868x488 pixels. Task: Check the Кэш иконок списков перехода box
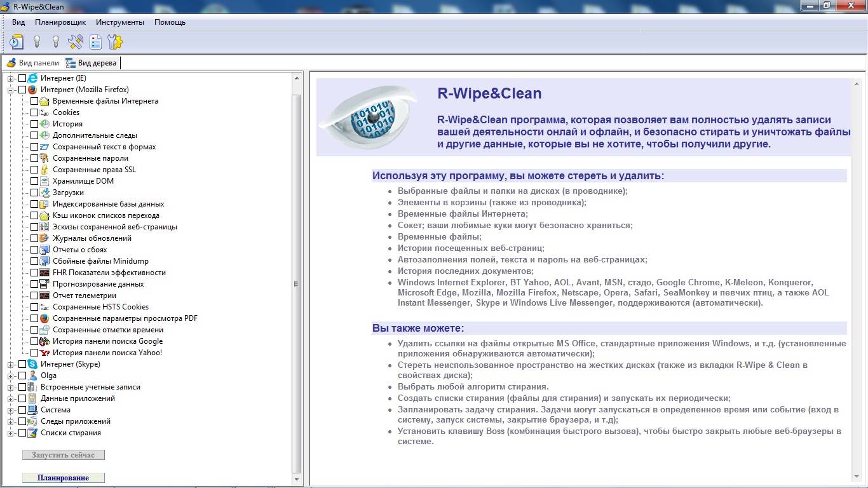[34, 215]
